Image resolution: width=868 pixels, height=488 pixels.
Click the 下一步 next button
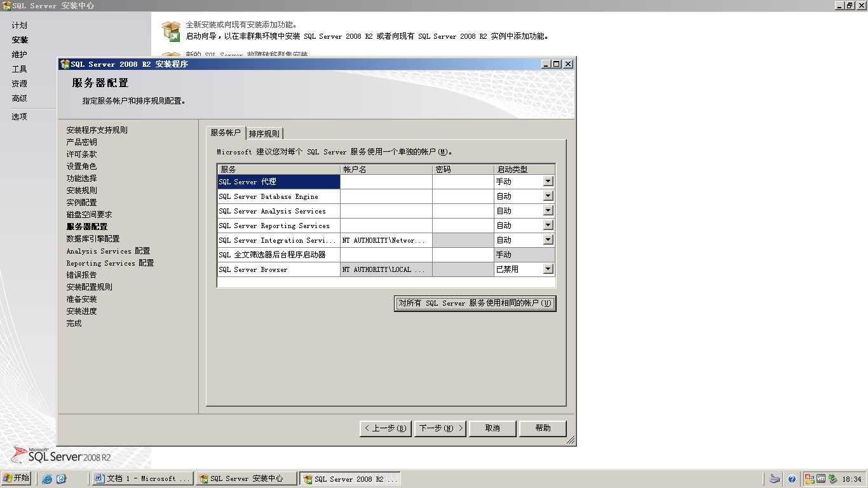coord(440,428)
